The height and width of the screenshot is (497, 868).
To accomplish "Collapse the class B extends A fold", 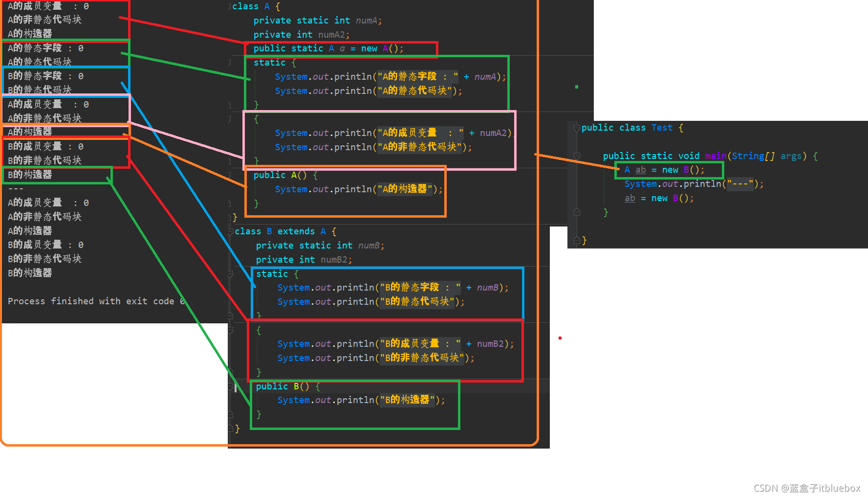I will (230, 232).
